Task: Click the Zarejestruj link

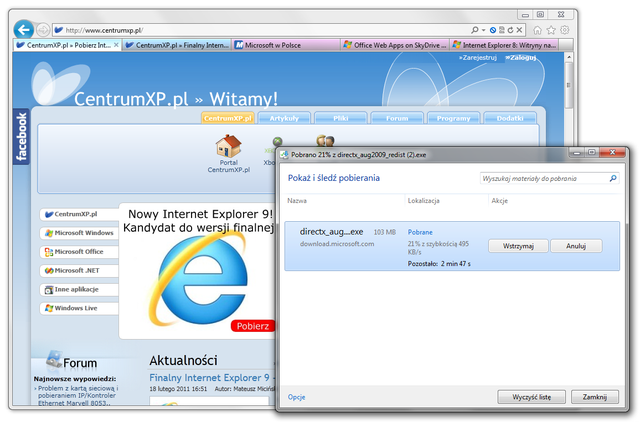Action: 478,58
